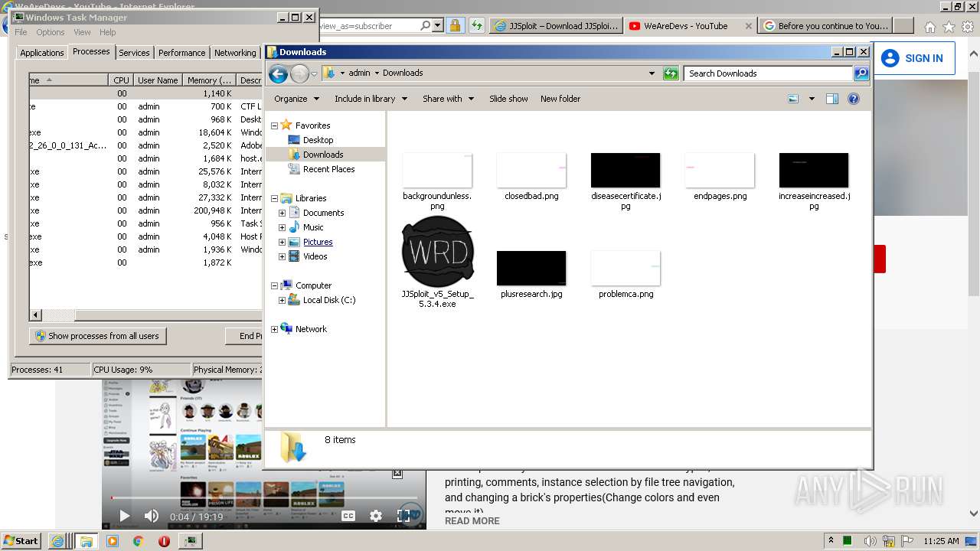Open the Task Manager Help menu
Viewport: 980px width, 551px height.
tap(107, 32)
